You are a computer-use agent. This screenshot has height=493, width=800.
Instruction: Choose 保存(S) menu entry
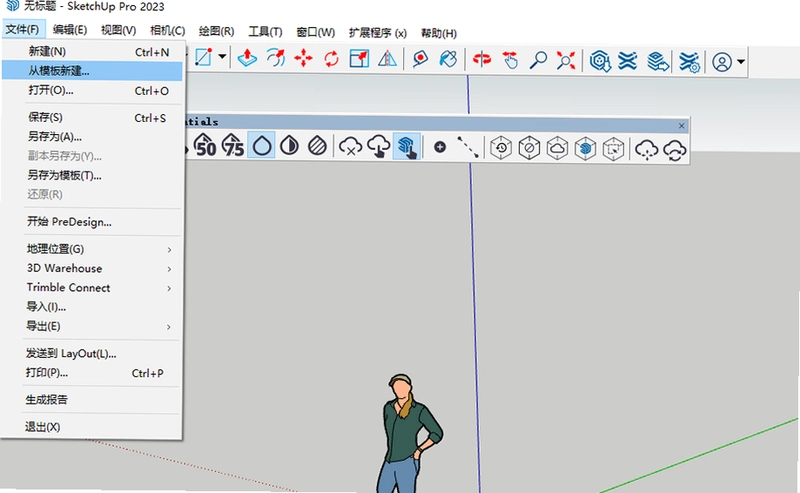pyautogui.click(x=92, y=117)
